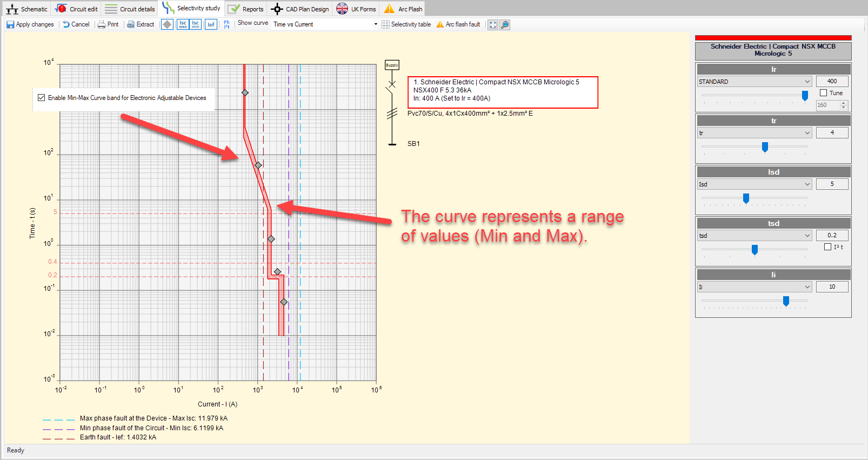The height and width of the screenshot is (460, 868).
Task: Click the Arc flash fault button
Action: 458,24
